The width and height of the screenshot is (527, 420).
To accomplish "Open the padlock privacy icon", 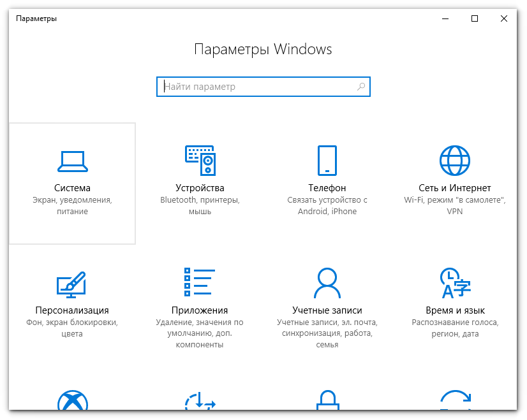I will (327, 400).
